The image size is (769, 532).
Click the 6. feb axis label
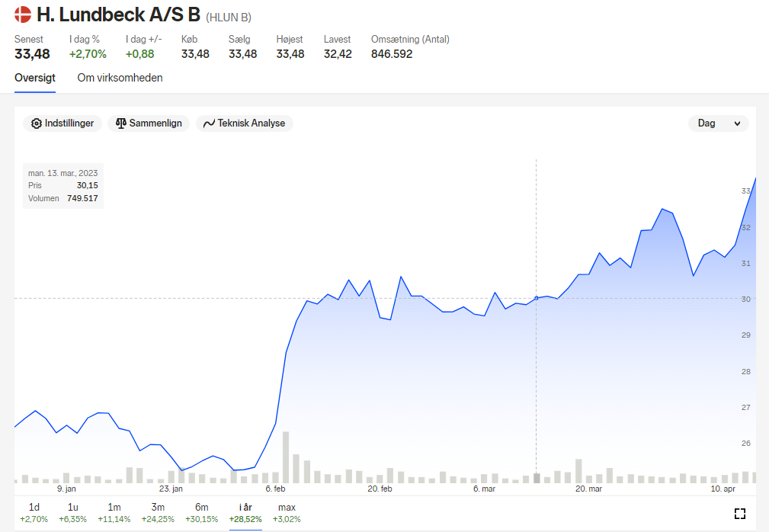(x=275, y=489)
